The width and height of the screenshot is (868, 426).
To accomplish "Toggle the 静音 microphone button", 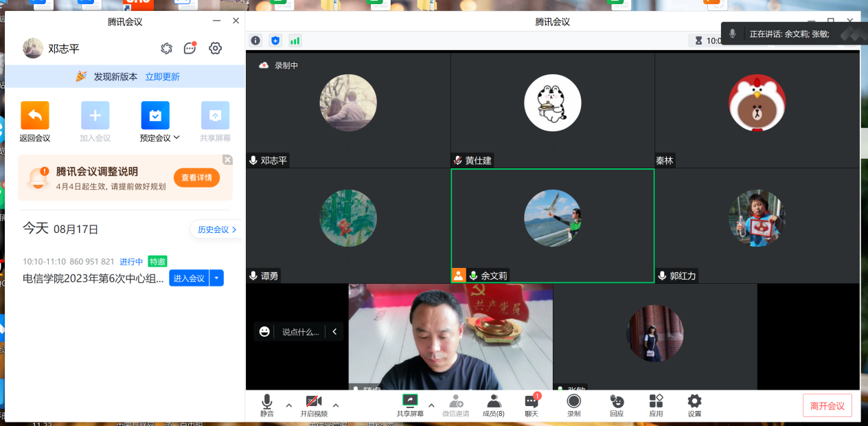I will [x=267, y=405].
